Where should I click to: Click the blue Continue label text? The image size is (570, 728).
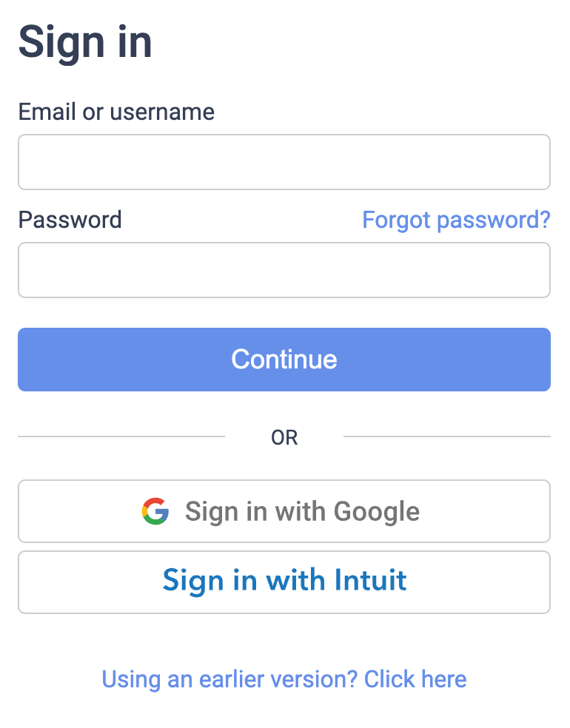[x=284, y=360]
